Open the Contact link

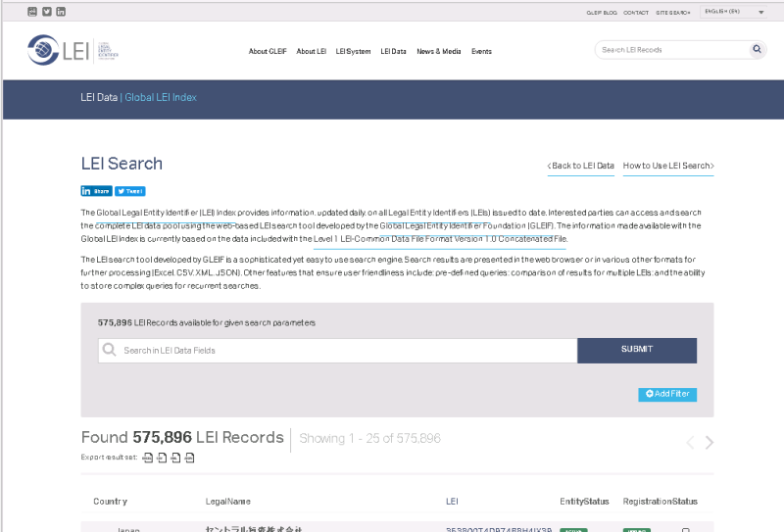pyautogui.click(x=636, y=13)
